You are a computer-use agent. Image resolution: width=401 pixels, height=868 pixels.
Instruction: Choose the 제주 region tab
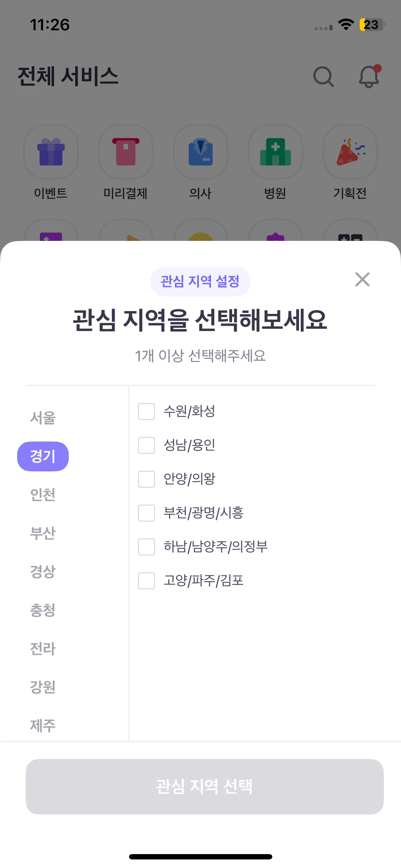pos(43,726)
